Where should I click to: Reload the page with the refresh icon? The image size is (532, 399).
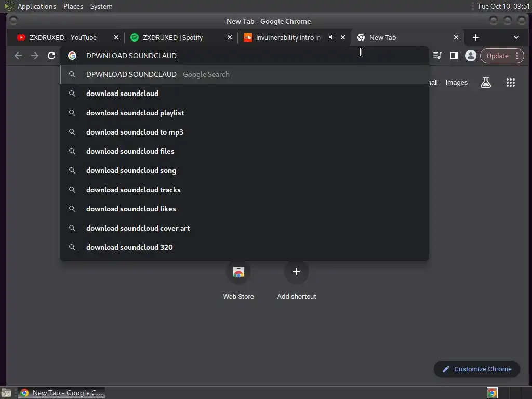[51, 56]
